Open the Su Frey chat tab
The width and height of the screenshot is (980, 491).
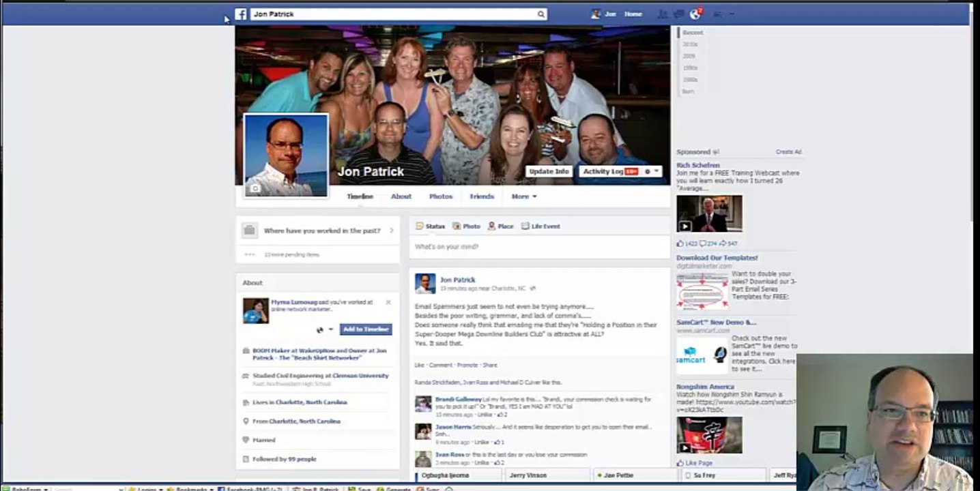723,475
